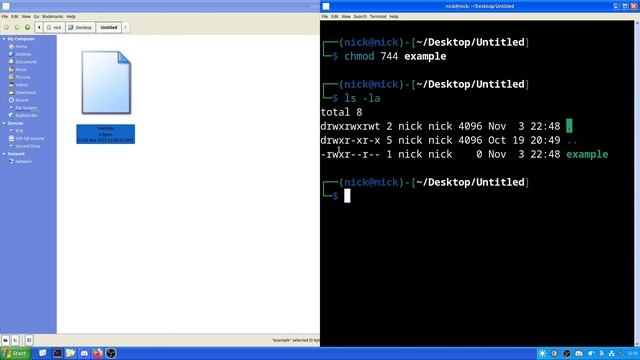The width and height of the screenshot is (640, 360).
Task: Click the 'total 8' line in terminal
Action: coord(342,112)
